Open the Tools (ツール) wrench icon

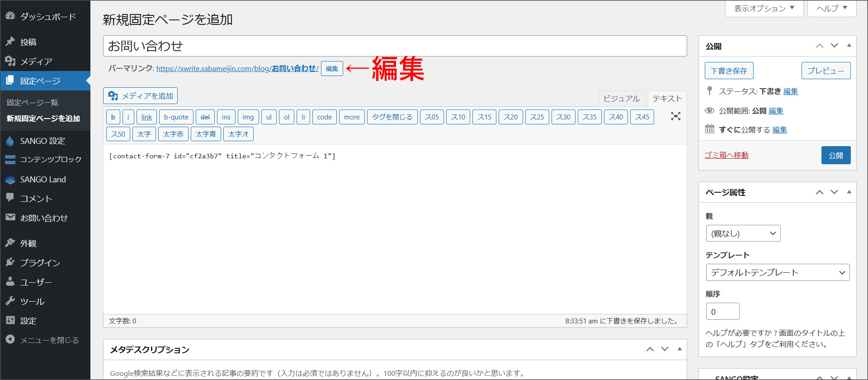pos(10,301)
